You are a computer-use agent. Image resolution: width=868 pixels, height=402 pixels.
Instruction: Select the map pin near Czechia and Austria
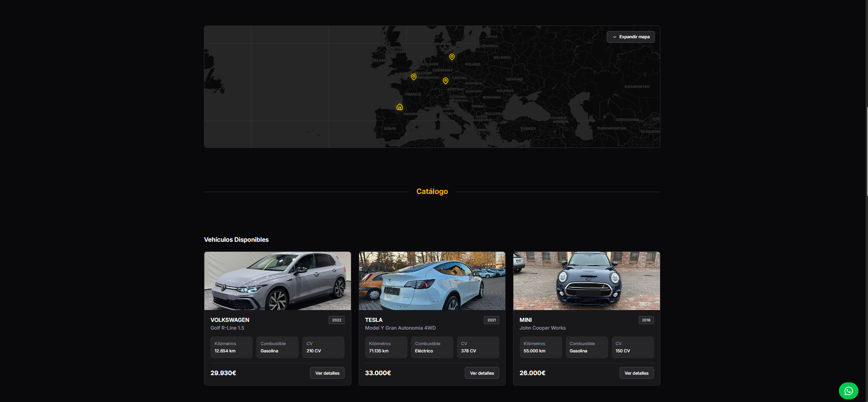coord(446,81)
